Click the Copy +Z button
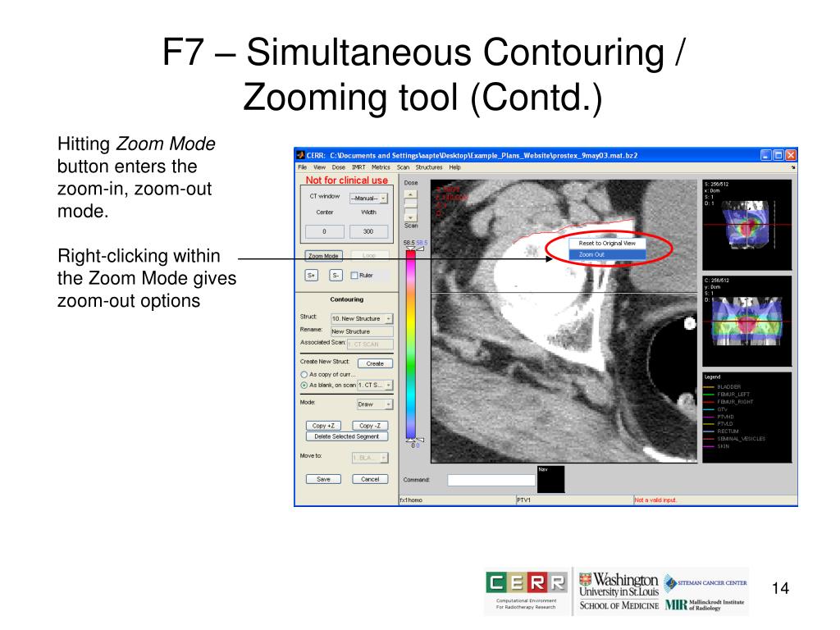 (323, 426)
